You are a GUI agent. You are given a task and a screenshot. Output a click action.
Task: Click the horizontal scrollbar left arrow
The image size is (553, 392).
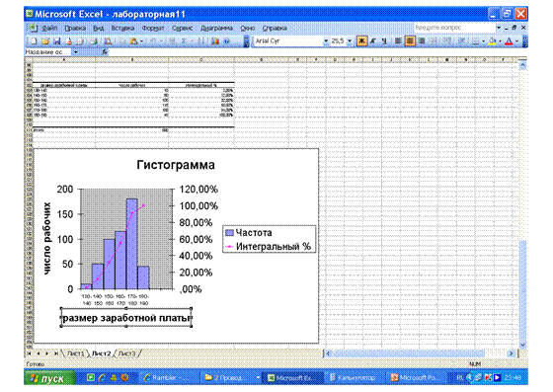[x=328, y=353]
